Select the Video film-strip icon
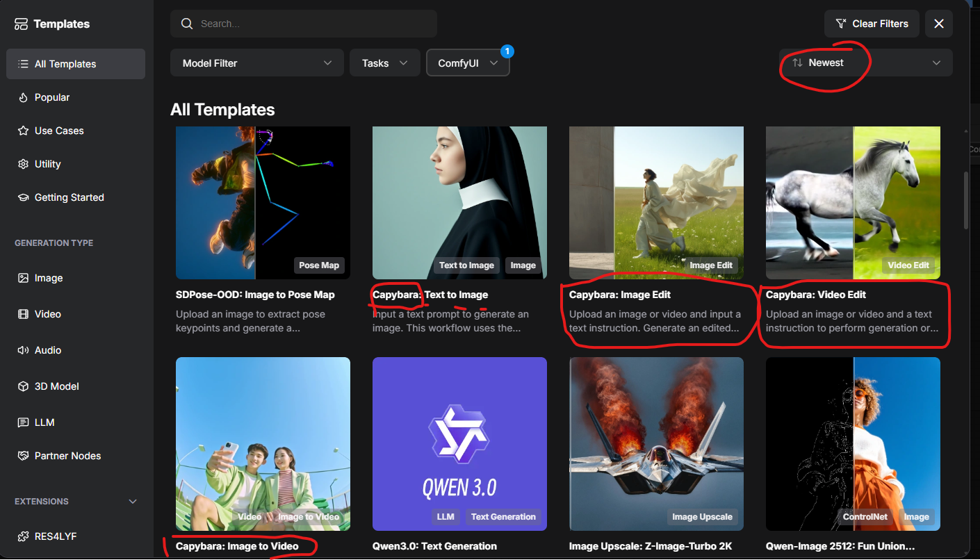This screenshot has height=560, width=980. click(22, 314)
